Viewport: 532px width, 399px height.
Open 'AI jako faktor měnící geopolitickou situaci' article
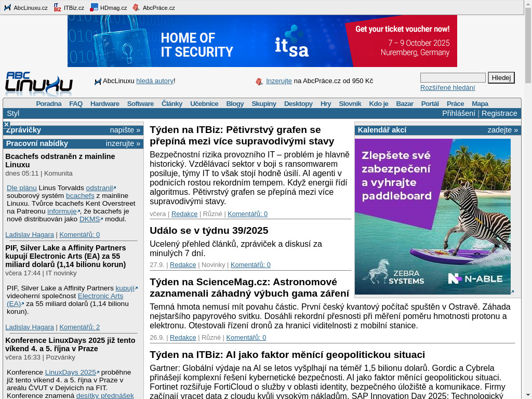(x=287, y=354)
